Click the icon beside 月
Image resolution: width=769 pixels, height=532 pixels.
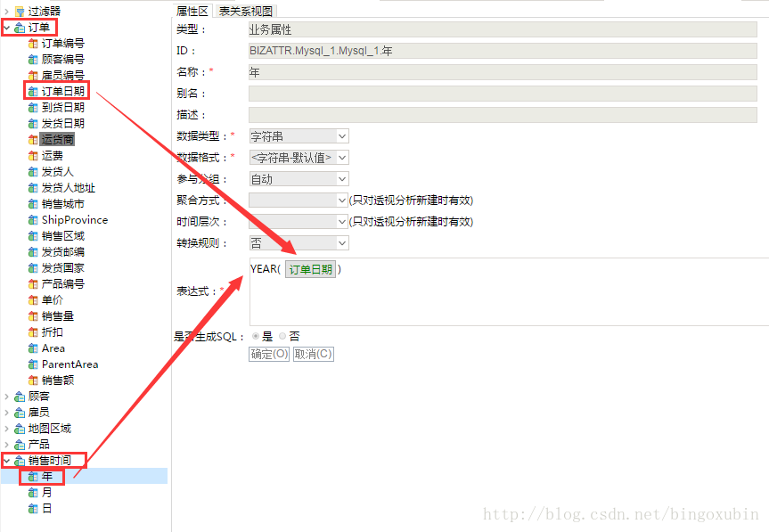(33, 493)
